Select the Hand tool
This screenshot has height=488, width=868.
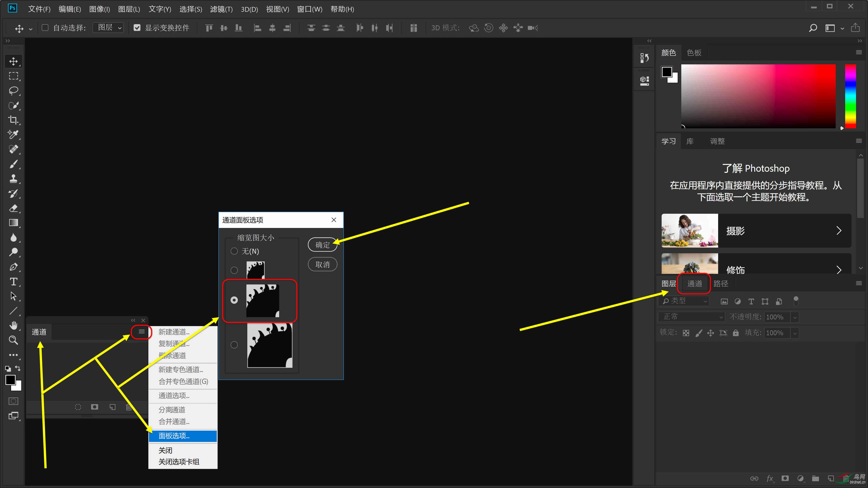pos(13,325)
